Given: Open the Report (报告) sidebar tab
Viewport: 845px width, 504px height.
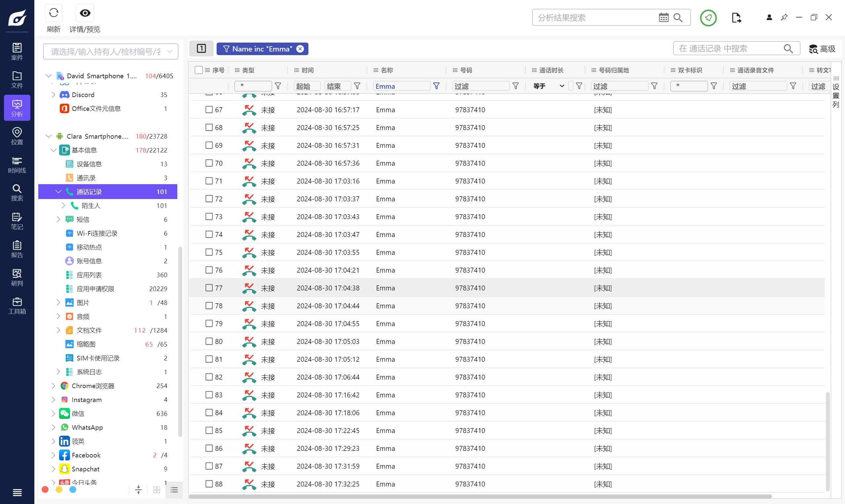Looking at the screenshot, I should point(17,249).
